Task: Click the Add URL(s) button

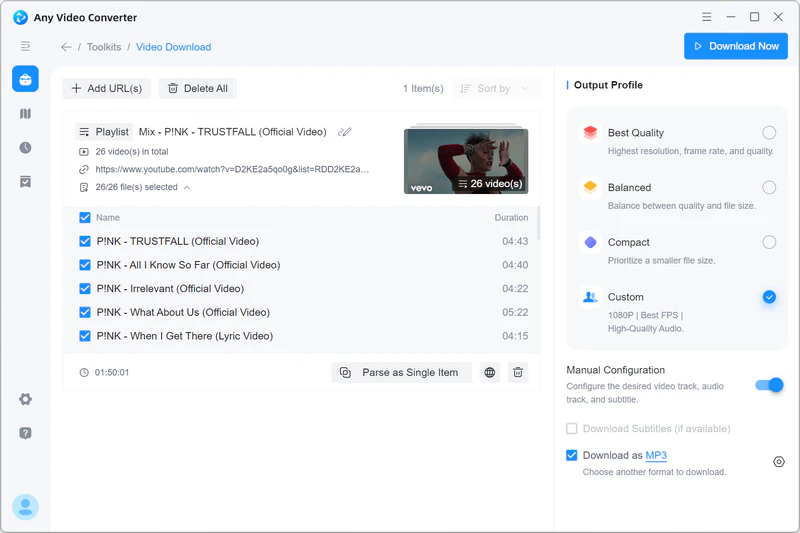Action: pos(106,89)
